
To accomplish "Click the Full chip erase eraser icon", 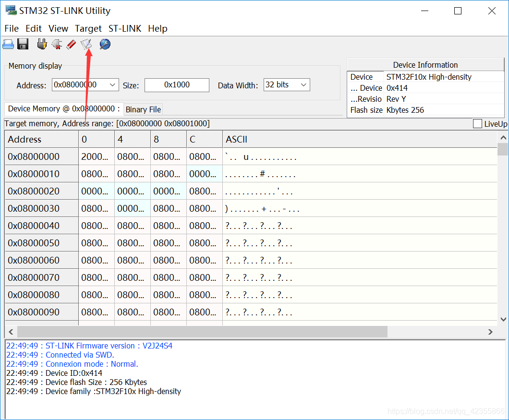I will (x=71, y=44).
